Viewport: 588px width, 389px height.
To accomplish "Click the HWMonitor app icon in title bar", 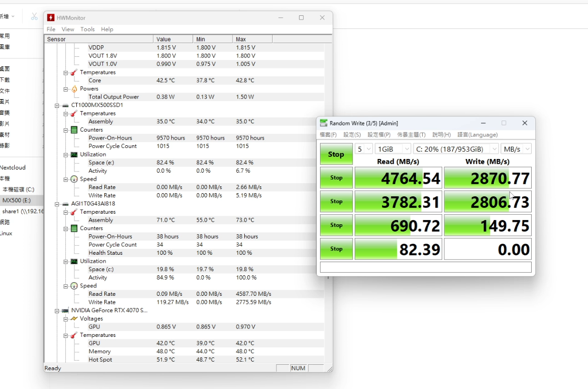I will coord(51,17).
